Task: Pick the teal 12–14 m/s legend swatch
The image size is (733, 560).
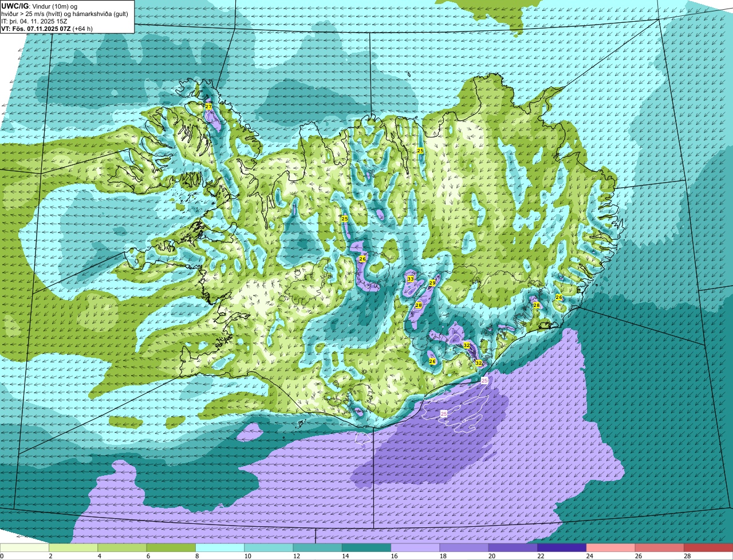Action: (317, 548)
